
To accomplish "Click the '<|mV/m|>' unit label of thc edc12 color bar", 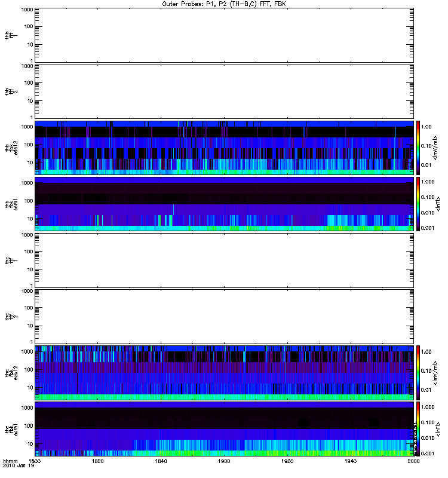I will coord(435,373).
